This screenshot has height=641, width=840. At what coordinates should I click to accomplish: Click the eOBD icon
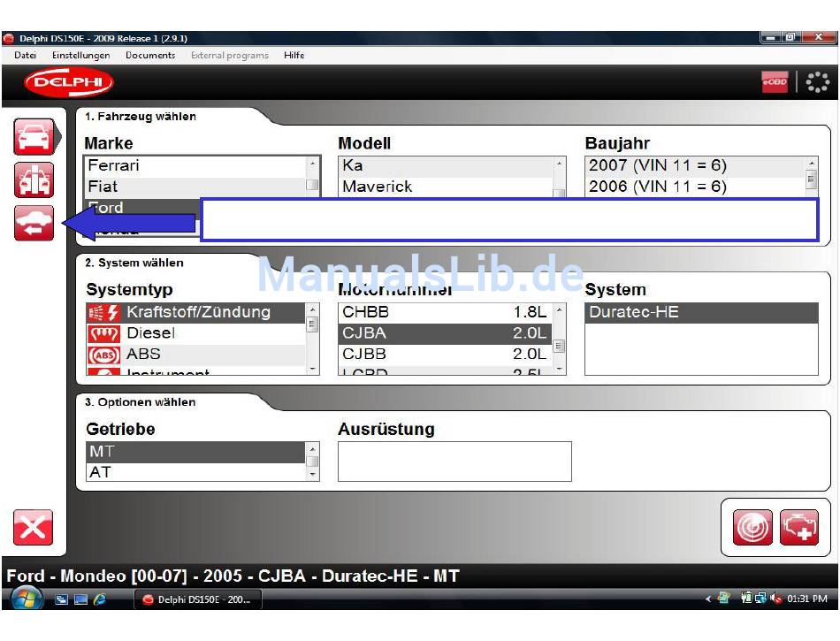[775, 82]
